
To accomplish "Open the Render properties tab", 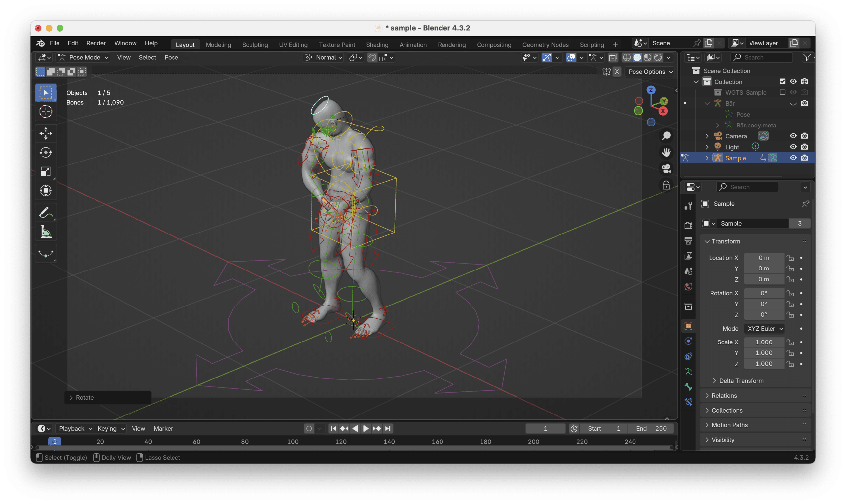I will [x=689, y=226].
